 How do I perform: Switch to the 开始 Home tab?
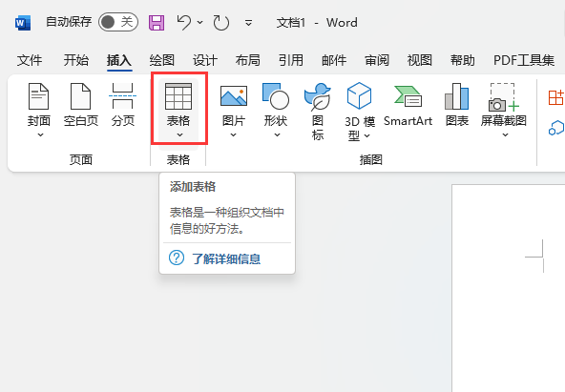coord(76,60)
